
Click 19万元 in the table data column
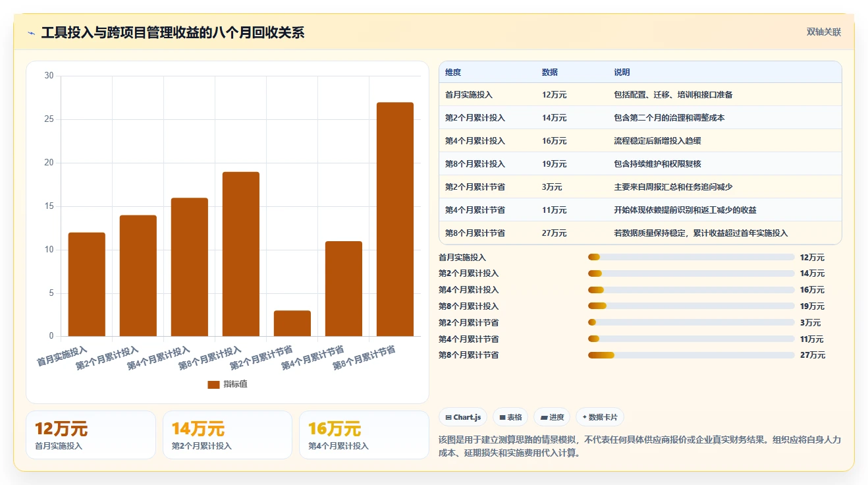click(x=554, y=164)
